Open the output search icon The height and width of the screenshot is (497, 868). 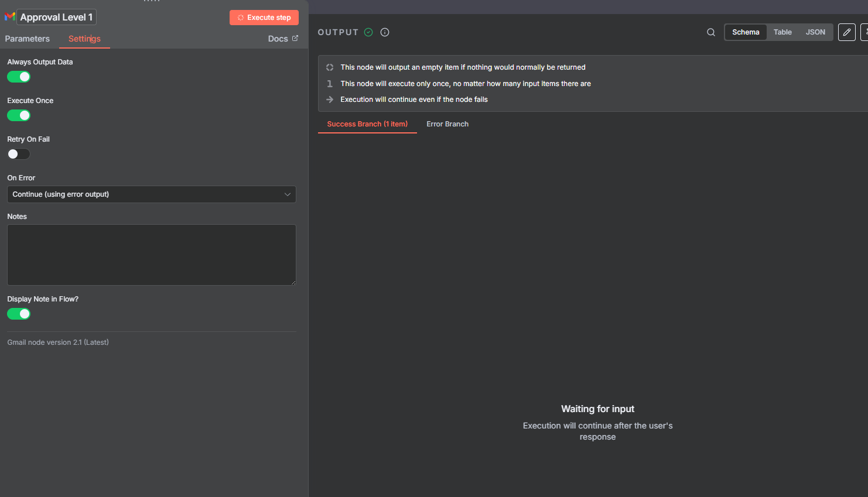(x=710, y=32)
